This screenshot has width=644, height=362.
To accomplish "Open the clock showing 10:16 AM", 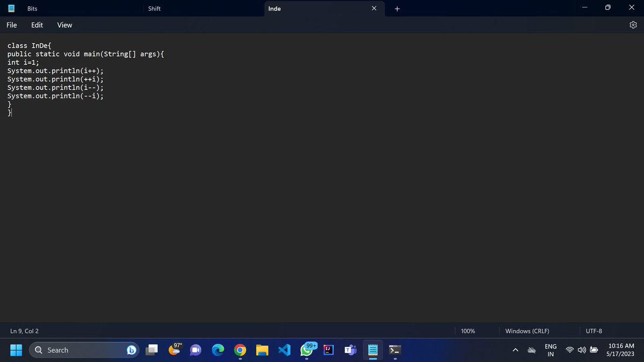I will click(621, 350).
